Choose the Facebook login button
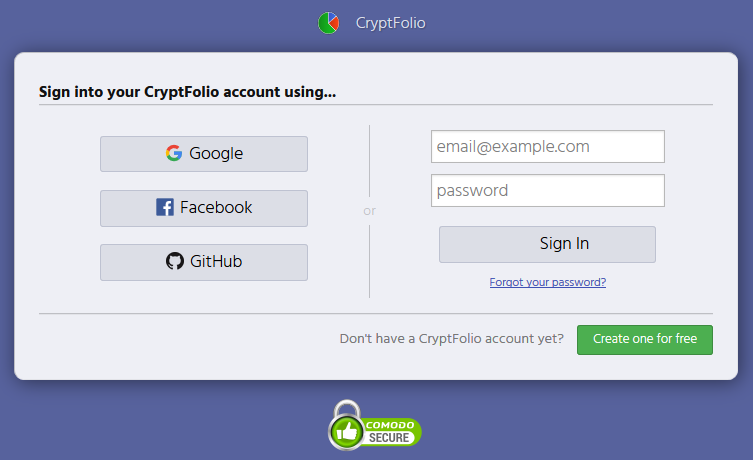This screenshot has height=460, width=753. coord(204,208)
